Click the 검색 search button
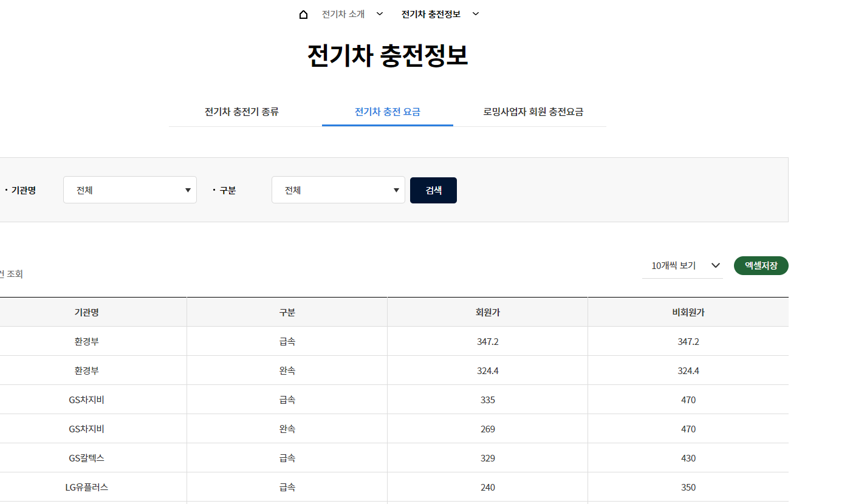The image size is (867, 504). [433, 190]
